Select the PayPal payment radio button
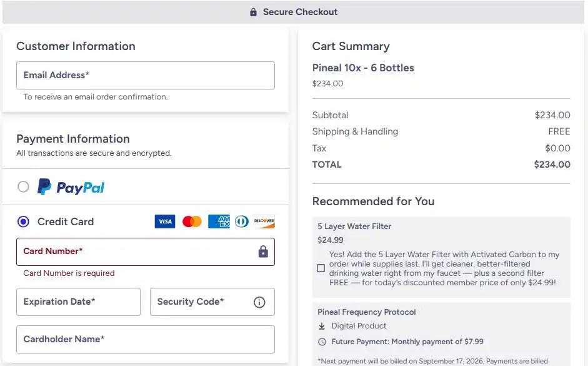Screen dimensions: 588x366 pyautogui.click(x=23, y=186)
